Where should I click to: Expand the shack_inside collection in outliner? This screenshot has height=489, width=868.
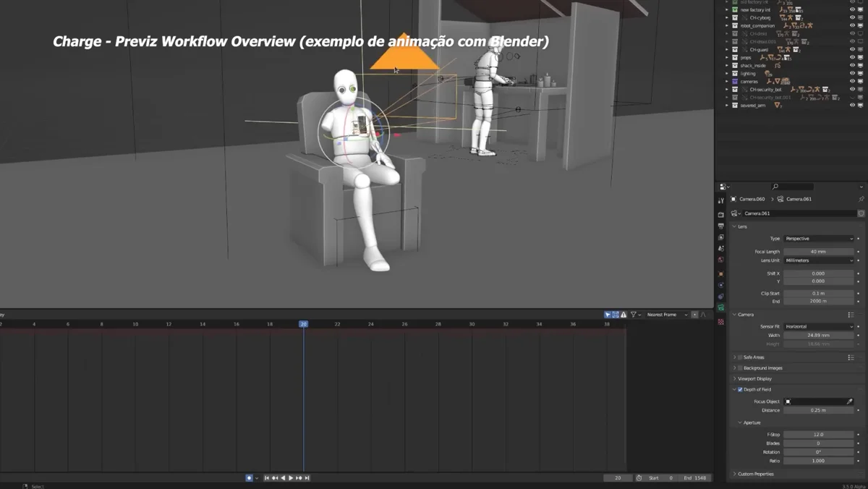pos(727,66)
